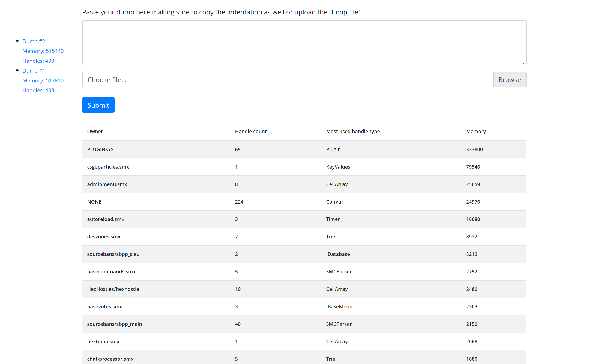This screenshot has width=607, height=364.
Task: Click the Memory: 515440 link
Action: click(43, 51)
